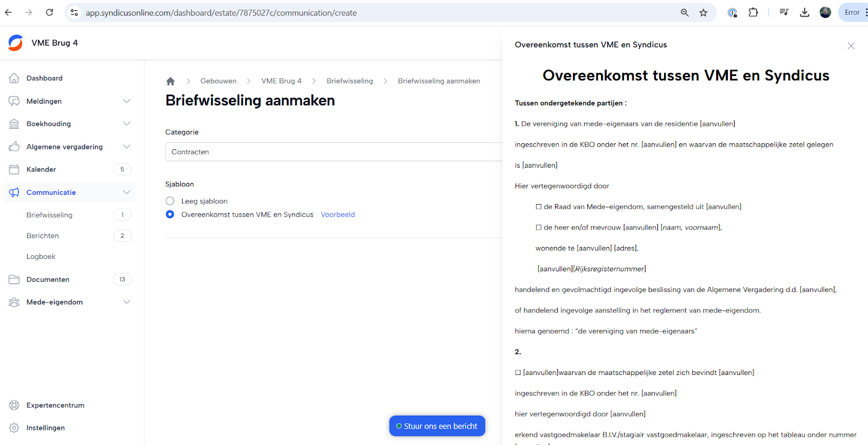868x445 pixels.
Task: Click the Documenten folder icon
Action: coord(14,279)
